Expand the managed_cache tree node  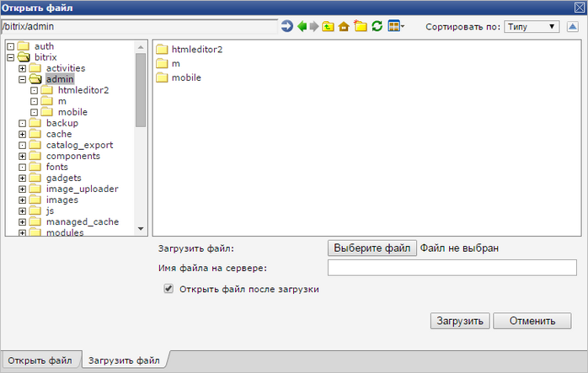(22, 222)
